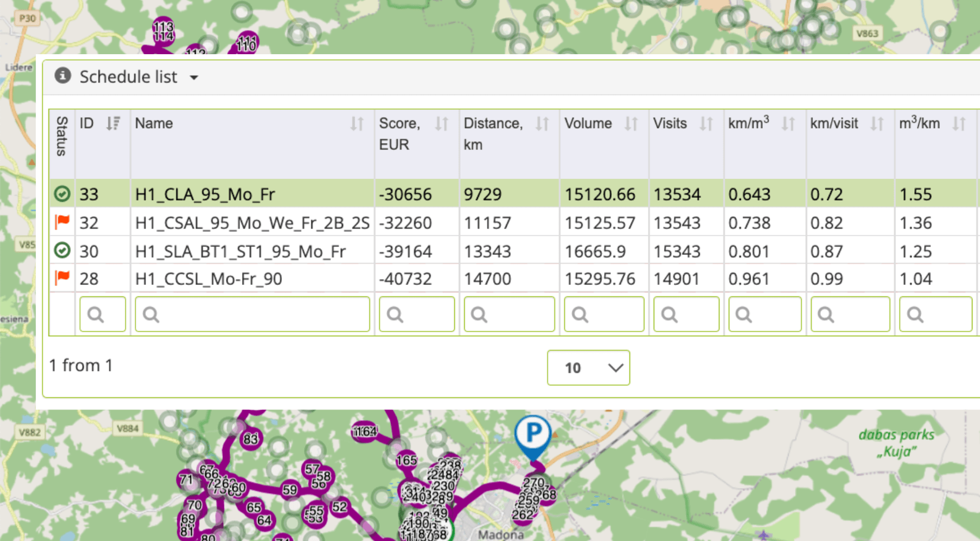Image resolution: width=980 pixels, height=541 pixels.
Task: Click green check status of schedule 33
Action: [62, 194]
